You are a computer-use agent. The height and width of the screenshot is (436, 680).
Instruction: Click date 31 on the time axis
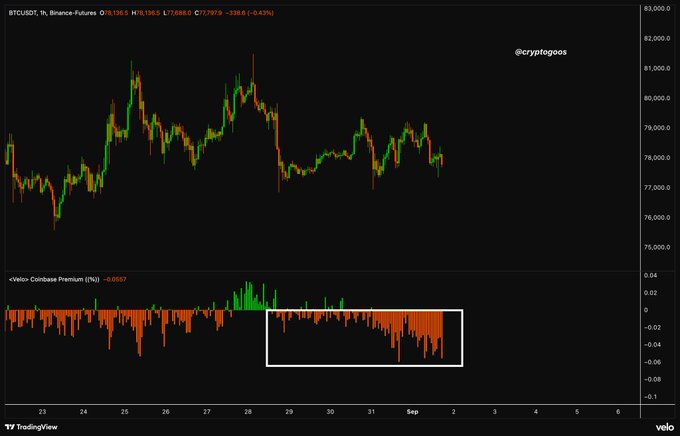[371, 412]
